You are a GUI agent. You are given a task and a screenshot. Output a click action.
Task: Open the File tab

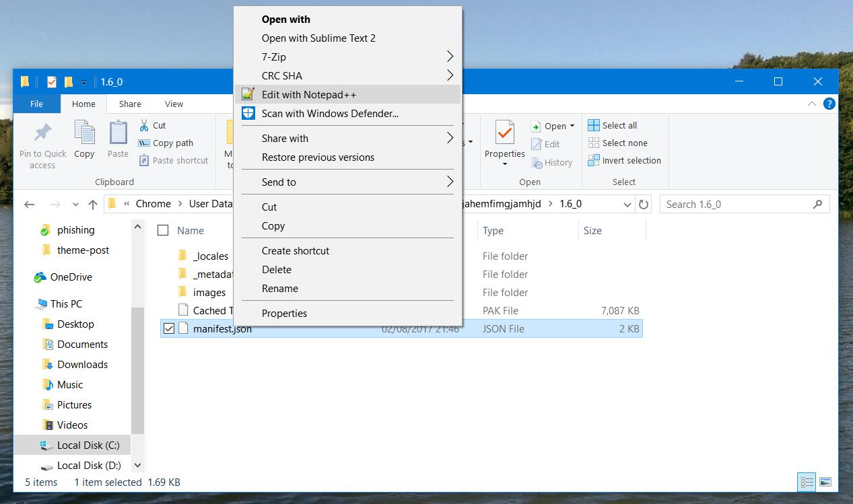pyautogui.click(x=37, y=104)
